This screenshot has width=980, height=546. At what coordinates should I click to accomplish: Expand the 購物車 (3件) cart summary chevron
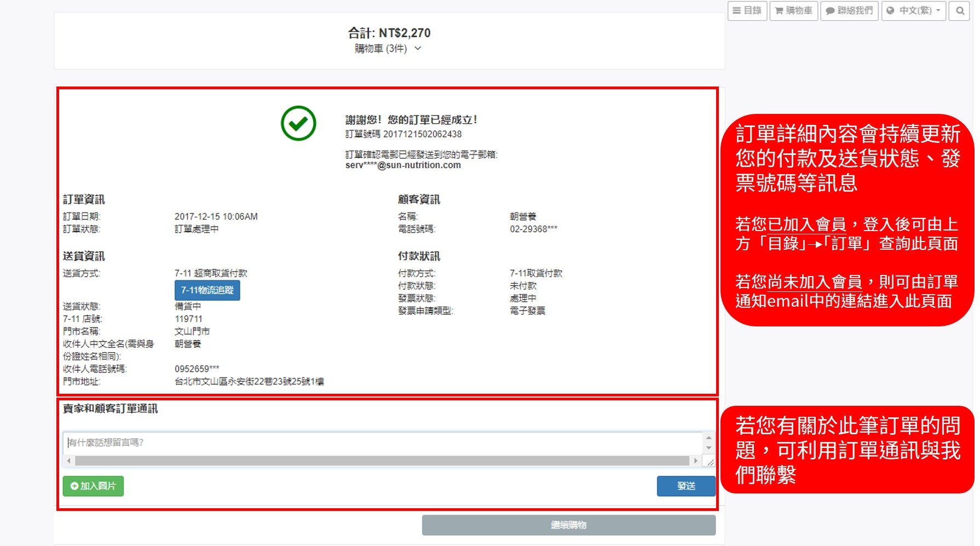point(418,48)
